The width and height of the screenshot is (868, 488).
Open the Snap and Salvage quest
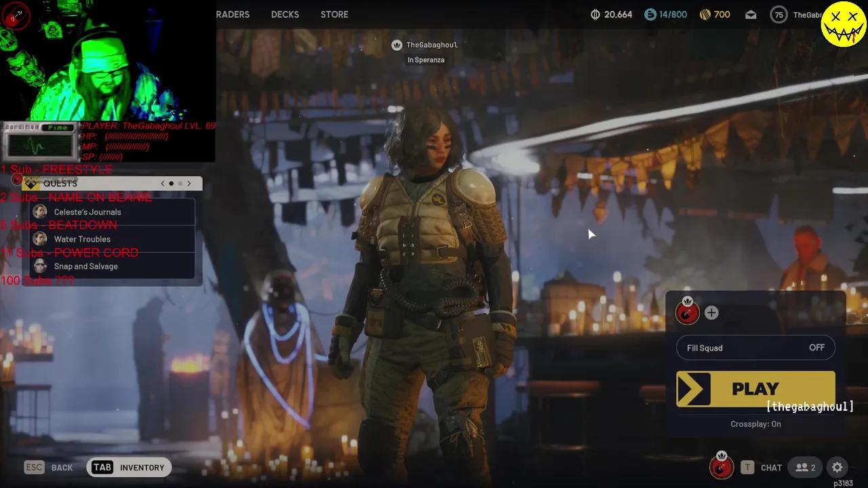(x=113, y=266)
